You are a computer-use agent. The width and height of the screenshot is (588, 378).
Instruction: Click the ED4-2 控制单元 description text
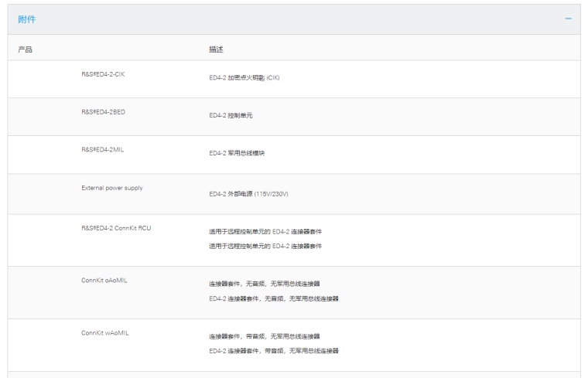click(x=231, y=115)
